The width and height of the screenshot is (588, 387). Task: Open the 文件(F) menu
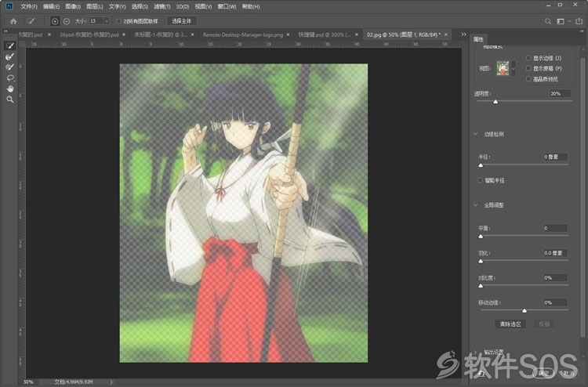tap(29, 6)
